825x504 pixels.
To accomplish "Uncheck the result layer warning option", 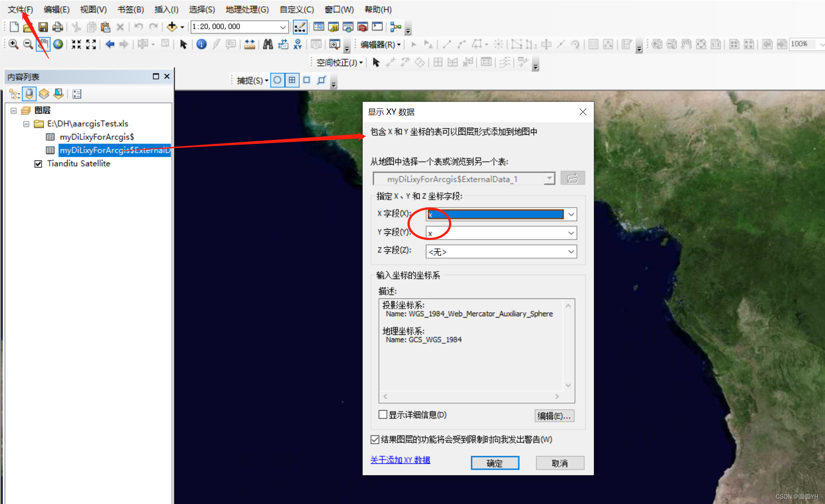I will tap(375, 439).
